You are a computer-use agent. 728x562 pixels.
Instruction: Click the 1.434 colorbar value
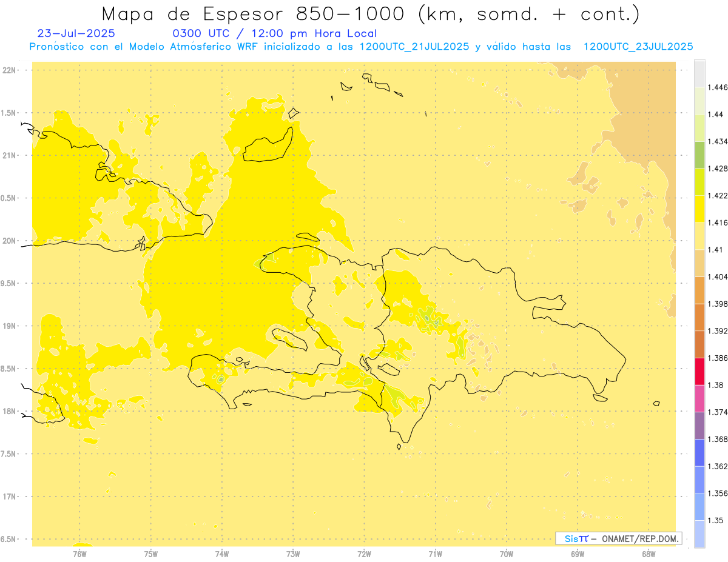coord(718,141)
